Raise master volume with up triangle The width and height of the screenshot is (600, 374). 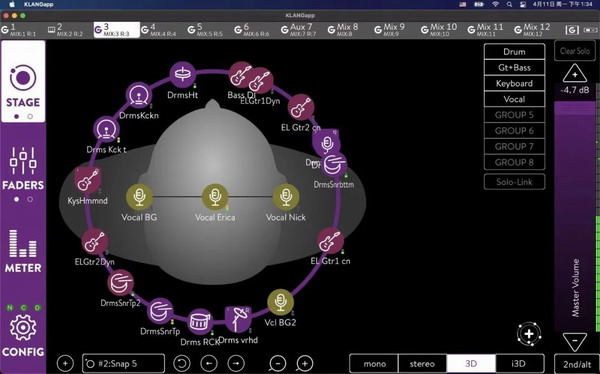point(575,73)
